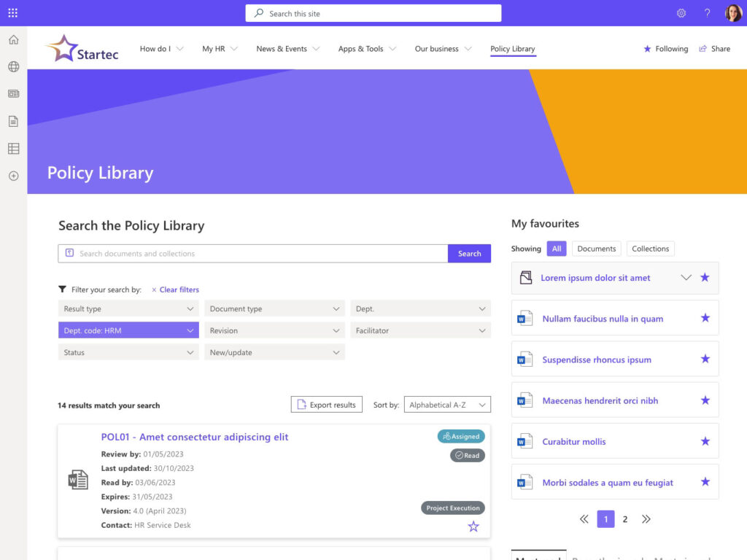Open the document page icon in the sidebar

tap(12, 121)
